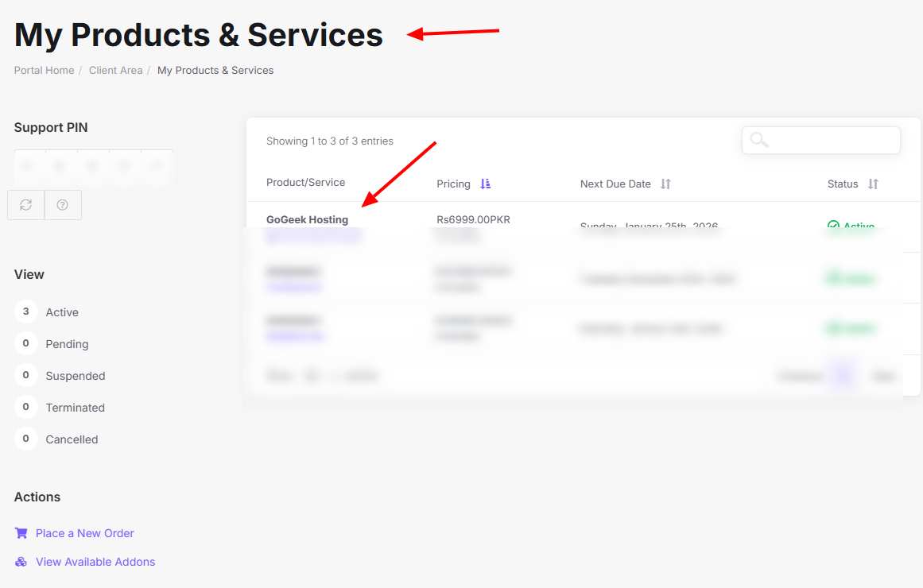The image size is (923, 588).
Task: Select the Cancelled view filter
Action: [72, 439]
